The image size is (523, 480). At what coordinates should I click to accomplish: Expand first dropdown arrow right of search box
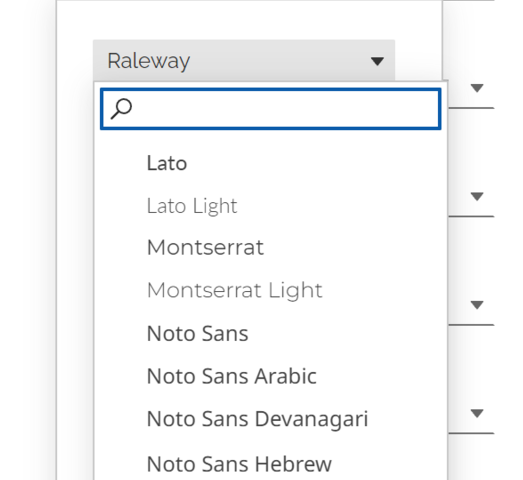coord(477,88)
